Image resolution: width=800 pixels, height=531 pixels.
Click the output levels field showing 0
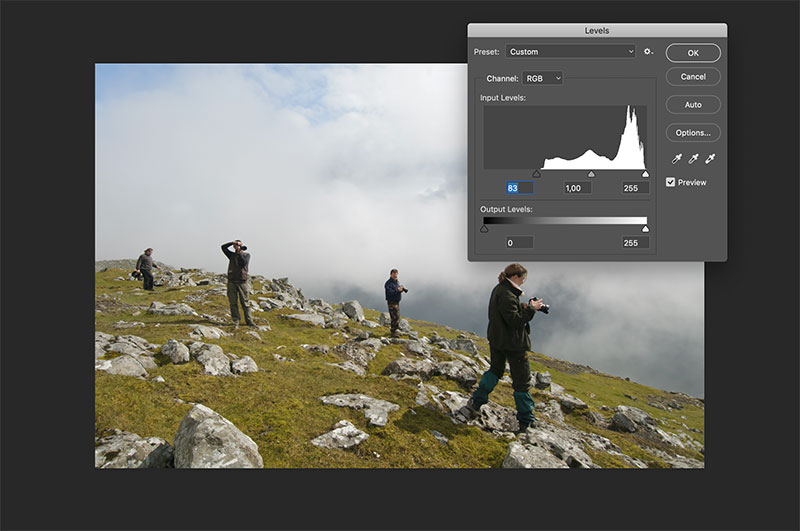519,242
